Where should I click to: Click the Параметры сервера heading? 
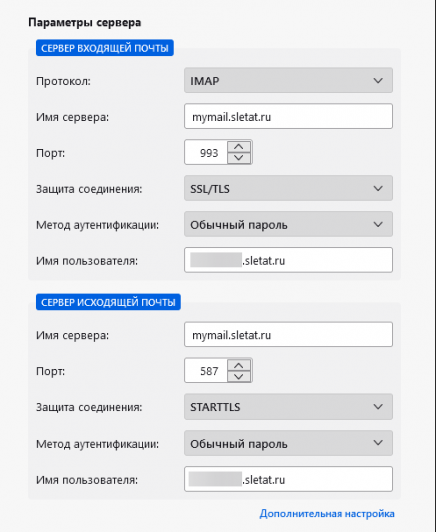(84, 23)
